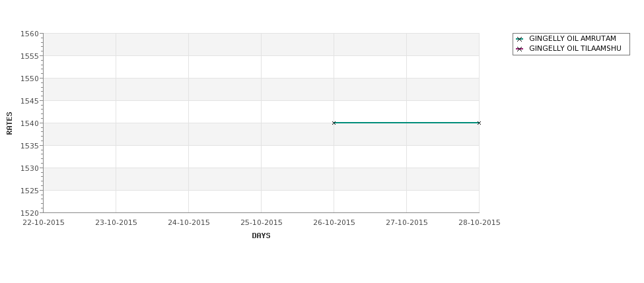Click the 23-10-2015 x-axis label

[116, 223]
